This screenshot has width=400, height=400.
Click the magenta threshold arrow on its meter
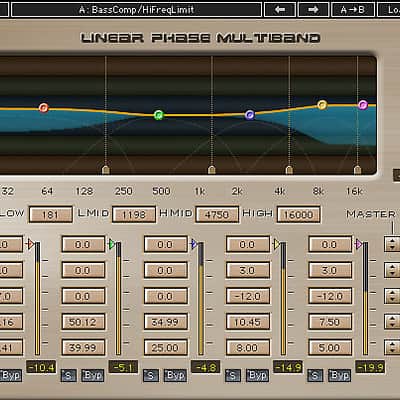(359, 244)
